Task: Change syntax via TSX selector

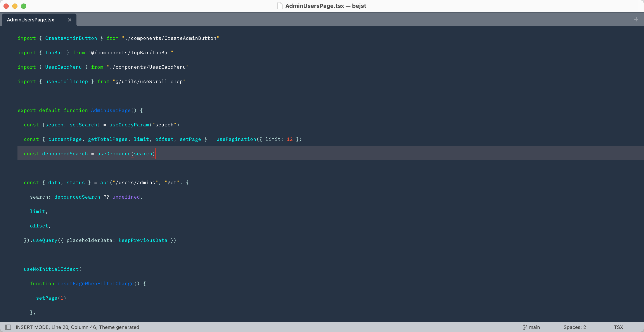Action: (618, 327)
